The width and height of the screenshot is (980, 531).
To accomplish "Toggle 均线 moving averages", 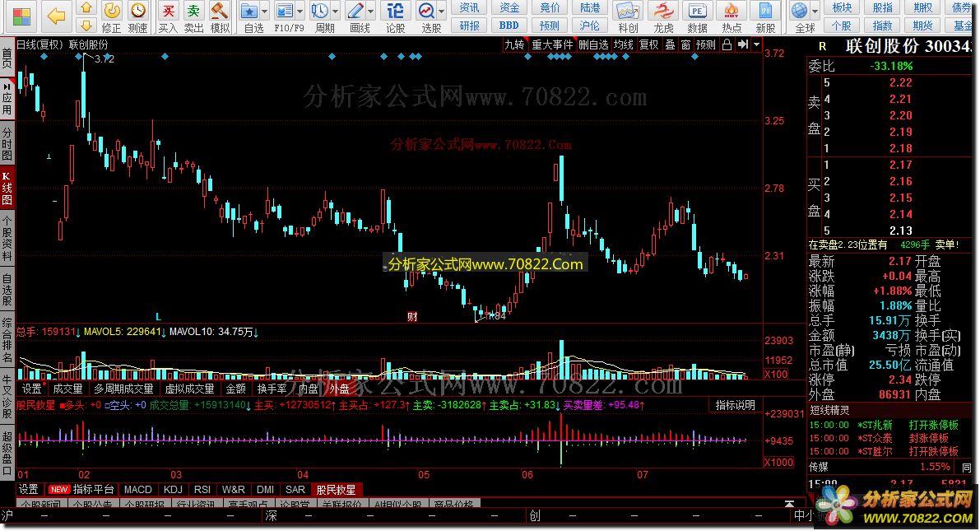I will pyautogui.click(x=623, y=44).
